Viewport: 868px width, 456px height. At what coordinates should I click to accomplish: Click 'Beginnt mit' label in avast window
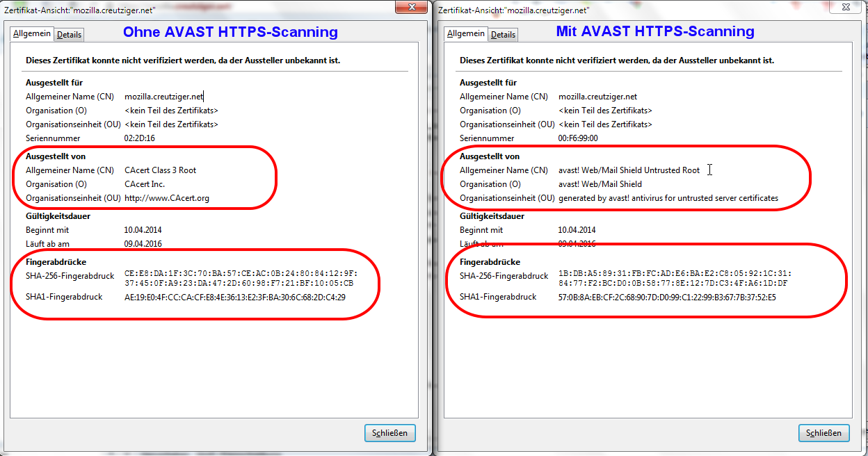click(481, 230)
